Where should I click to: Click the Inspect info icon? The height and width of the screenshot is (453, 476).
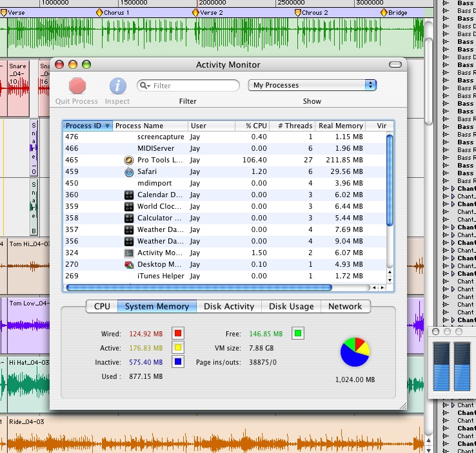pos(118,86)
